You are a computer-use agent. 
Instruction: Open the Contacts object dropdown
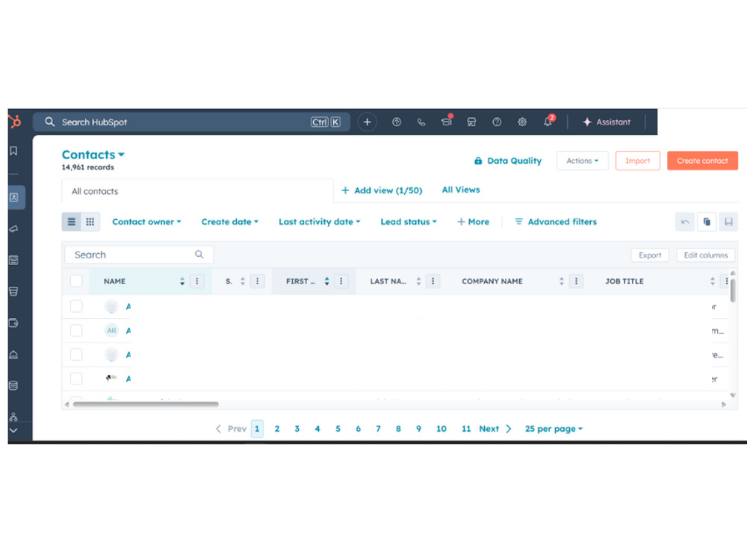[93, 155]
